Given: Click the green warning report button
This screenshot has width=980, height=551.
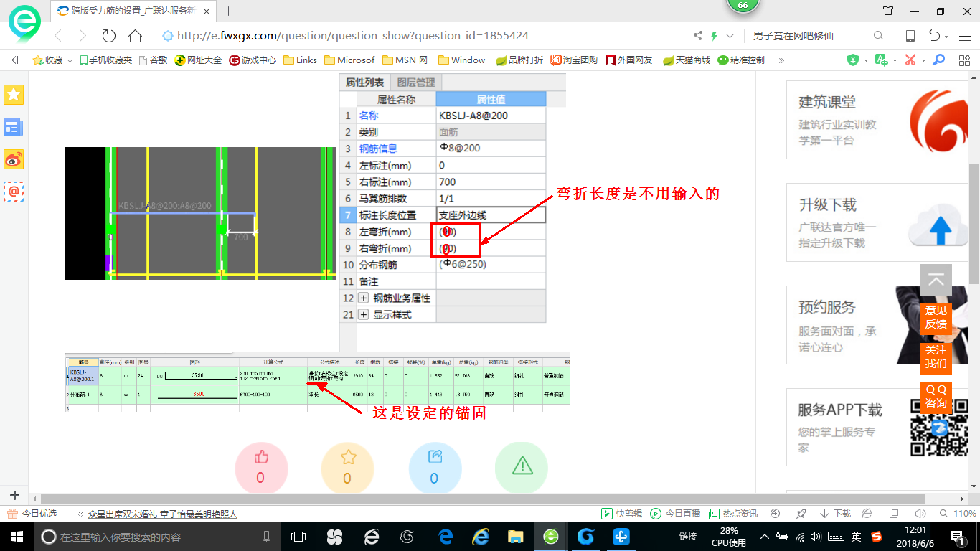Looking at the screenshot, I should click(x=522, y=468).
